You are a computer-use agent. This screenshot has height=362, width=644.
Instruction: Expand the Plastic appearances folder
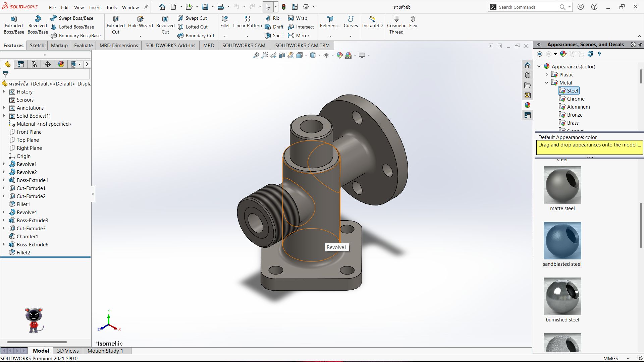click(547, 75)
